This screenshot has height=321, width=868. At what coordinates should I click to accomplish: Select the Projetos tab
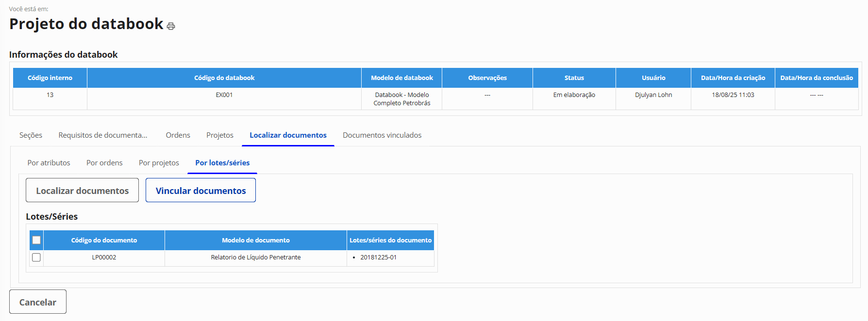(220, 135)
